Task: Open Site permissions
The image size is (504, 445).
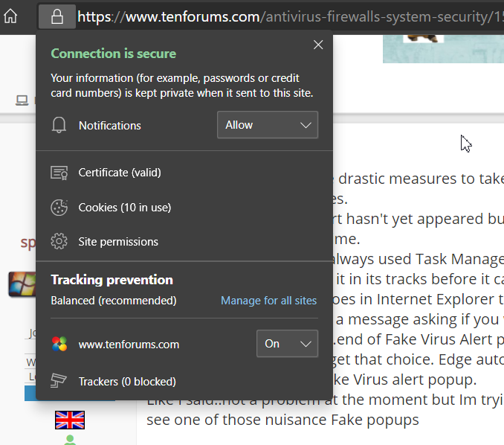Action: click(x=118, y=242)
